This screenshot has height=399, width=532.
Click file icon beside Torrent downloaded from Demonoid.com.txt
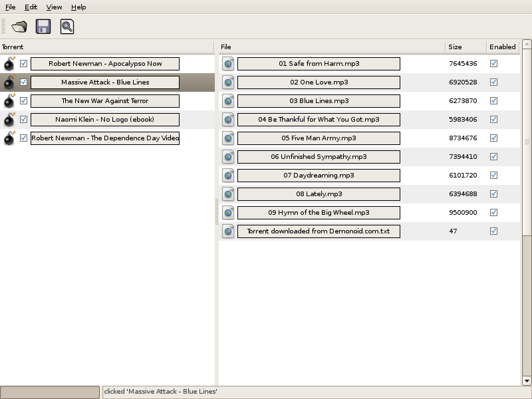pyautogui.click(x=228, y=231)
